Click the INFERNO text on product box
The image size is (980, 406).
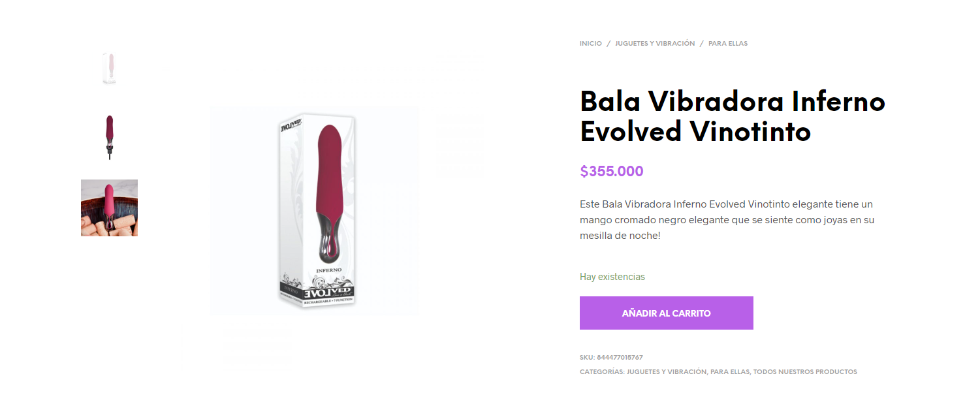coord(330,270)
